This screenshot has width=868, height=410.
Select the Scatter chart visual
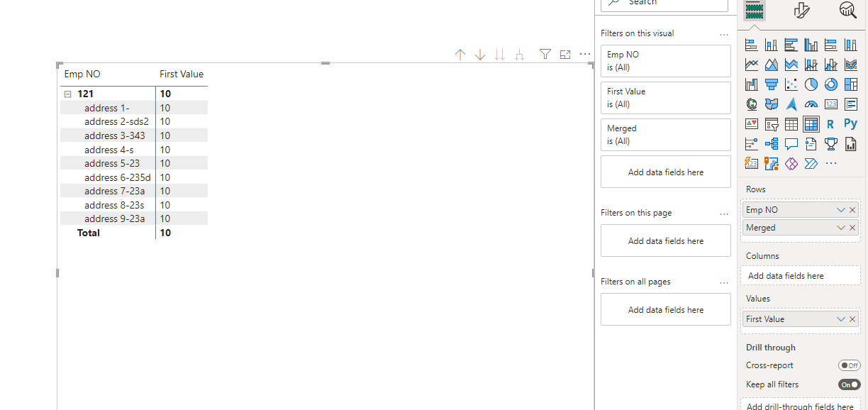click(791, 84)
